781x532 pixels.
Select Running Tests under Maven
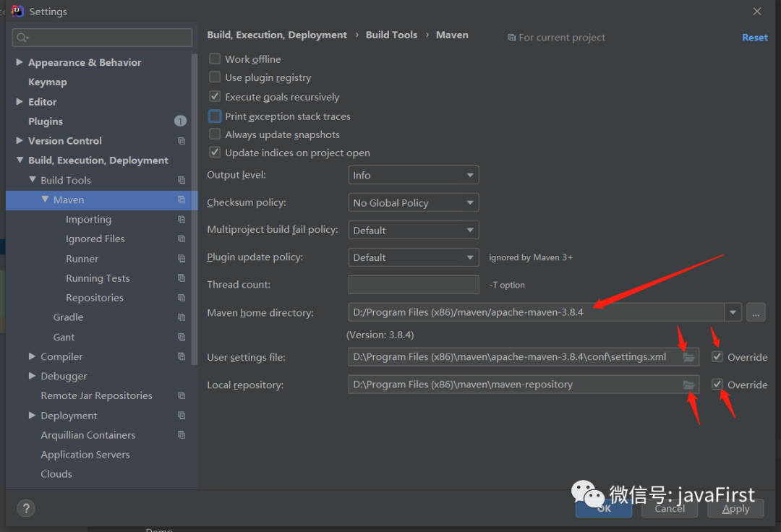(x=98, y=278)
